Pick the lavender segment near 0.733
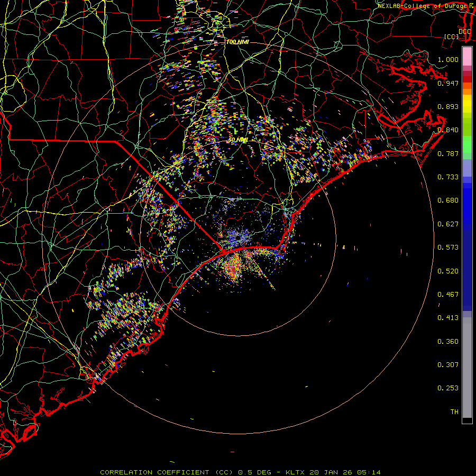This screenshot has height=476, width=476. pyautogui.click(x=467, y=168)
